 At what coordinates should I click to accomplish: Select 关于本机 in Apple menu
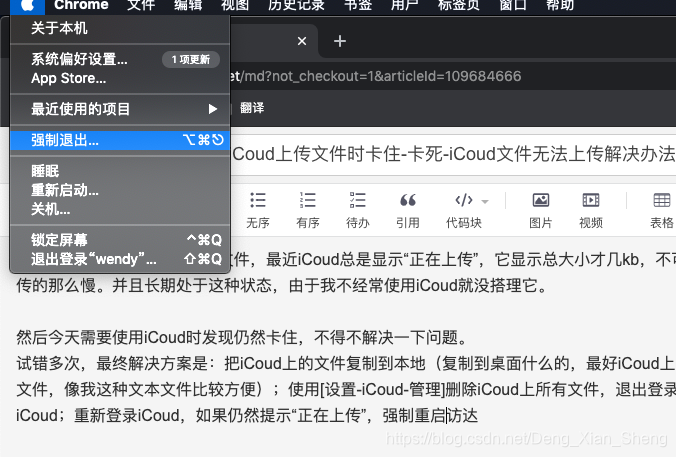point(120,28)
